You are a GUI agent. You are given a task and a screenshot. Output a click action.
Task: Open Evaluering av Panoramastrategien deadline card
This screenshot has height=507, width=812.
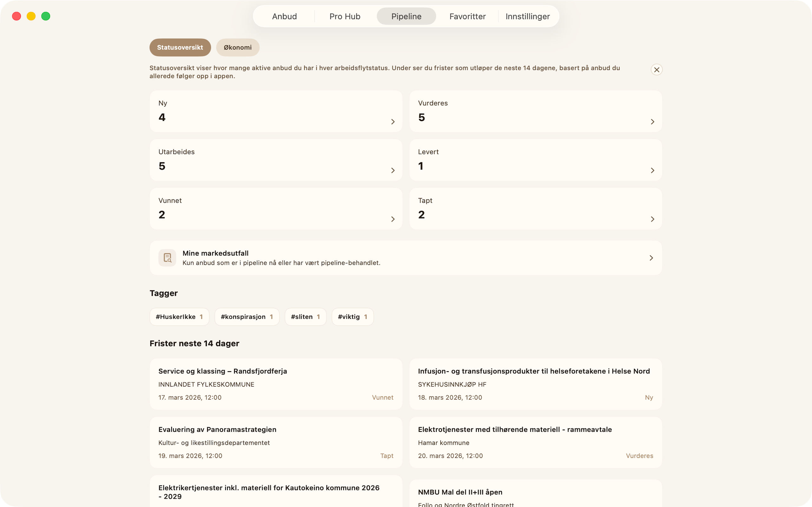(x=276, y=442)
